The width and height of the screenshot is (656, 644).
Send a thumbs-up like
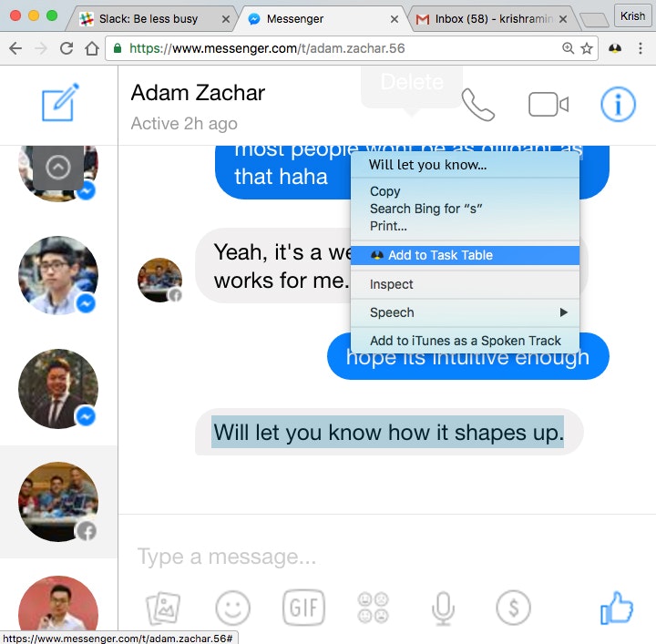(617, 608)
